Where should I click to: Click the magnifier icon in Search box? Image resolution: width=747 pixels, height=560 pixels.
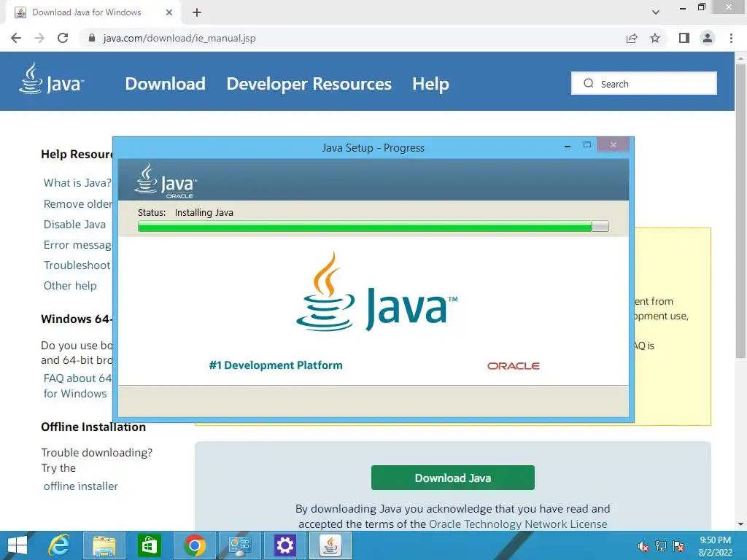coord(589,83)
